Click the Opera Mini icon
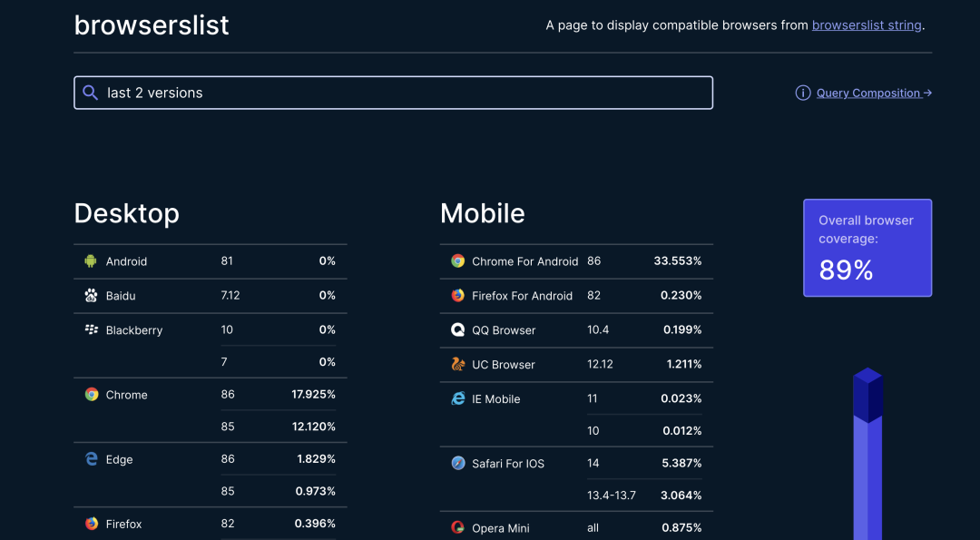Viewport: 980px width, 540px height. (x=457, y=528)
